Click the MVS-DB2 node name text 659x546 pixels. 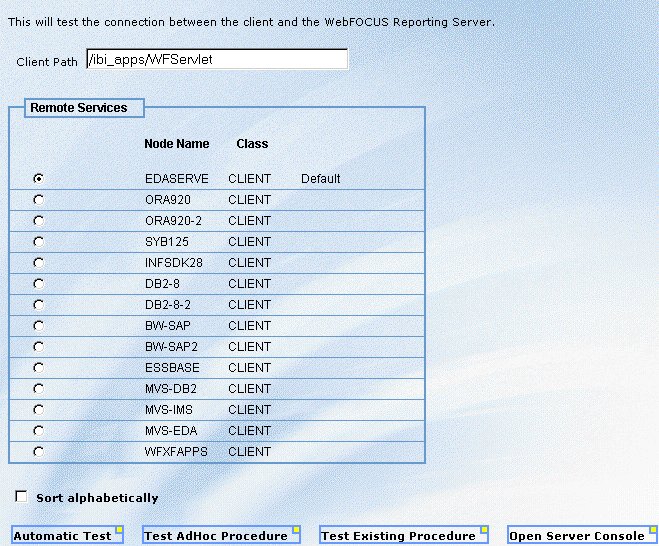pyautogui.click(x=171, y=389)
